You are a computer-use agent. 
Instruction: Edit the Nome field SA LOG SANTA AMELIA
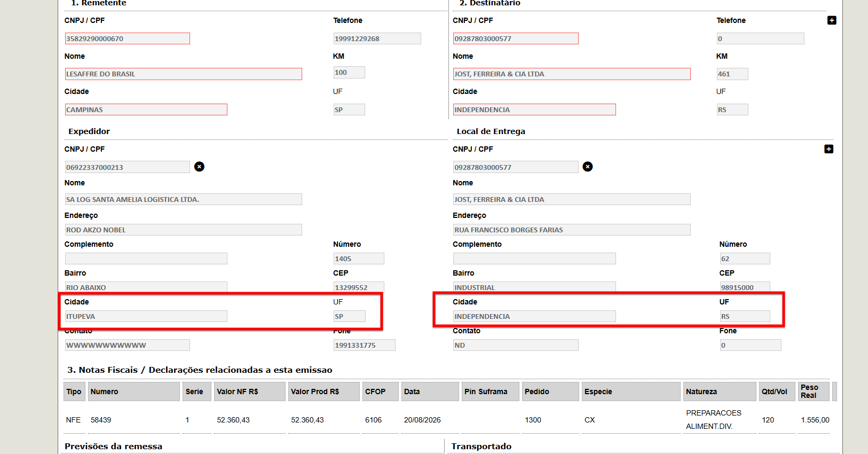coord(183,199)
